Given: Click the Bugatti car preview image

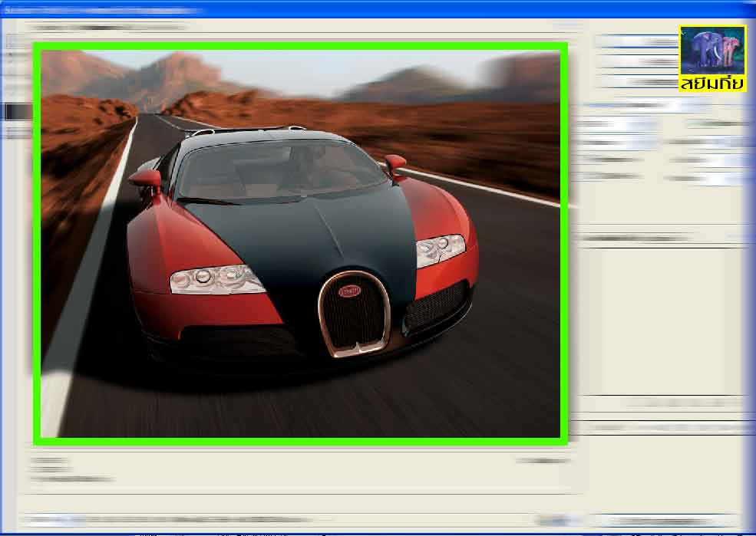Looking at the screenshot, I should coord(300,244).
